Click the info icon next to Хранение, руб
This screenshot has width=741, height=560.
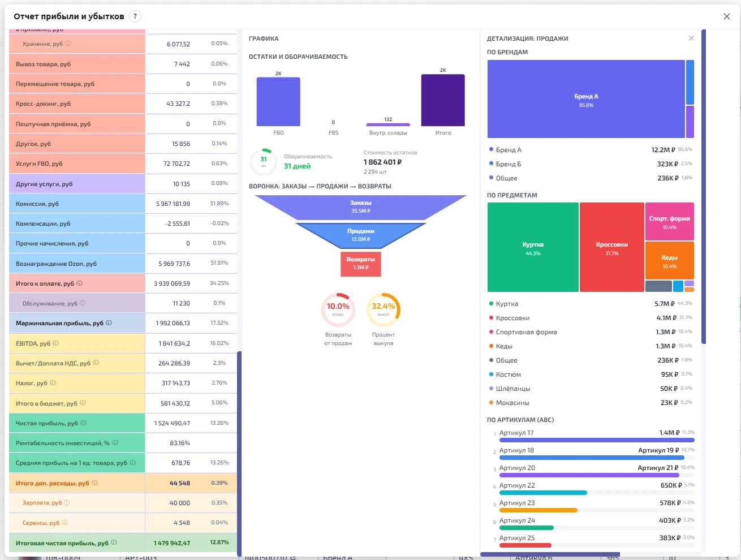[x=68, y=44]
